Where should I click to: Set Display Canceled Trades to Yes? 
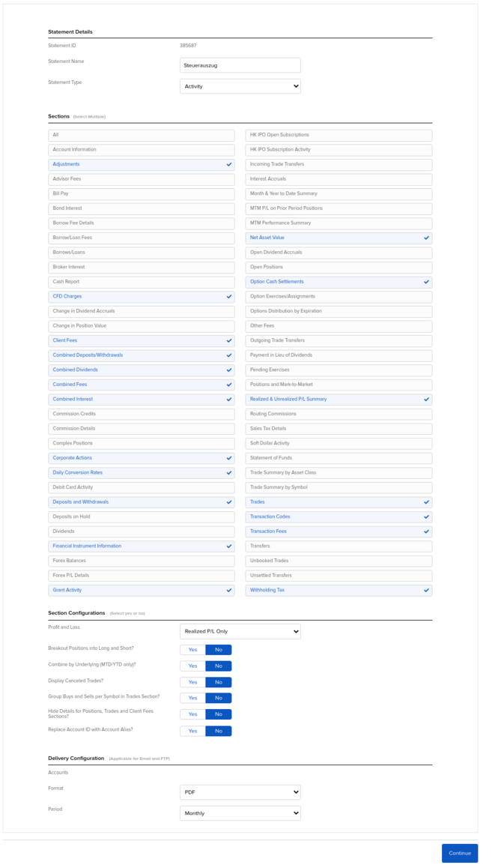pos(192,682)
